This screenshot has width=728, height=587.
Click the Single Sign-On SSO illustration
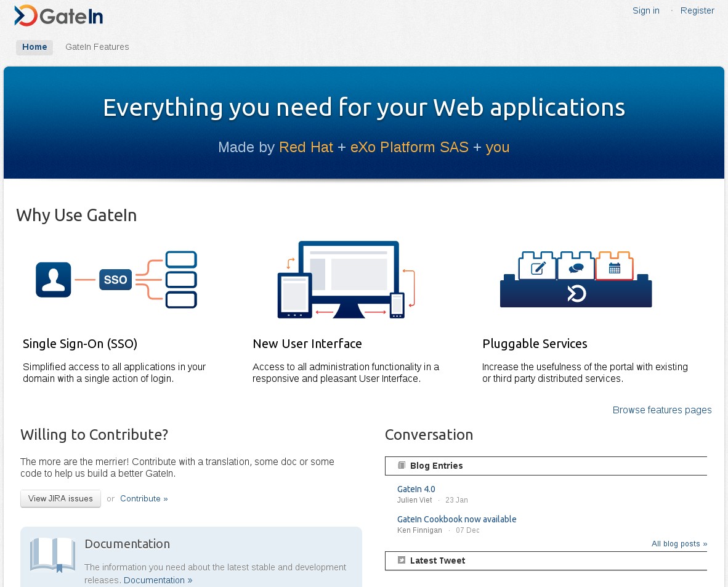tap(116, 280)
